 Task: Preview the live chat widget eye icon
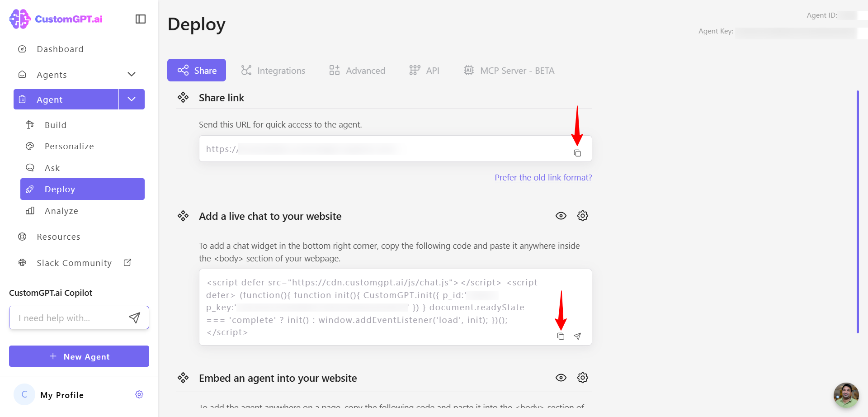[x=561, y=216]
